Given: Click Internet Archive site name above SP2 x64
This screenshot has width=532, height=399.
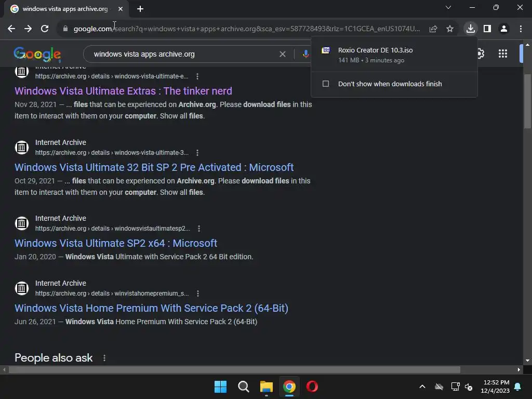Looking at the screenshot, I should [x=61, y=218].
